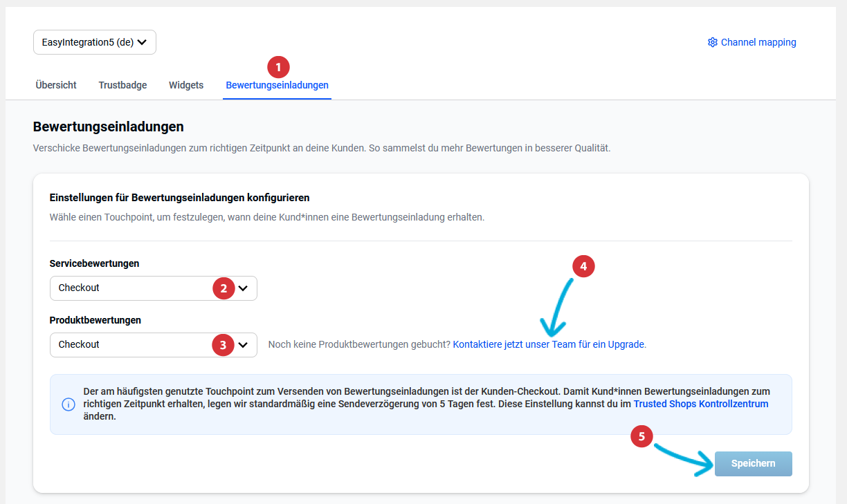Screen dimensions: 847x504
Task: Open the Trusted Shops Kontrollzentrum link
Action: tap(700, 404)
